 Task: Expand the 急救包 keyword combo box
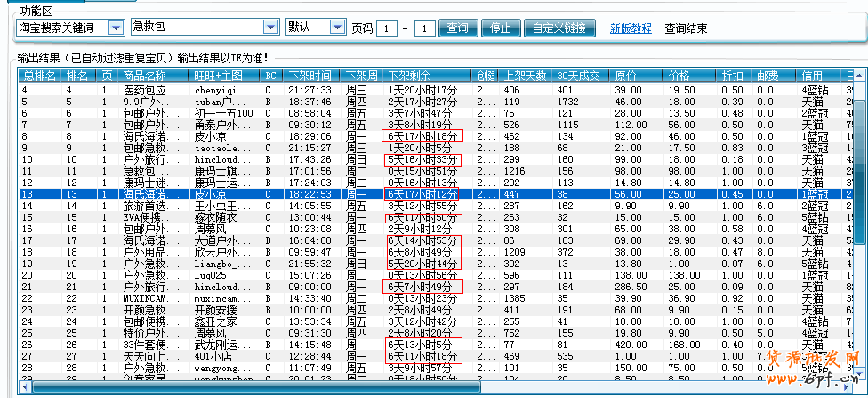click(270, 28)
